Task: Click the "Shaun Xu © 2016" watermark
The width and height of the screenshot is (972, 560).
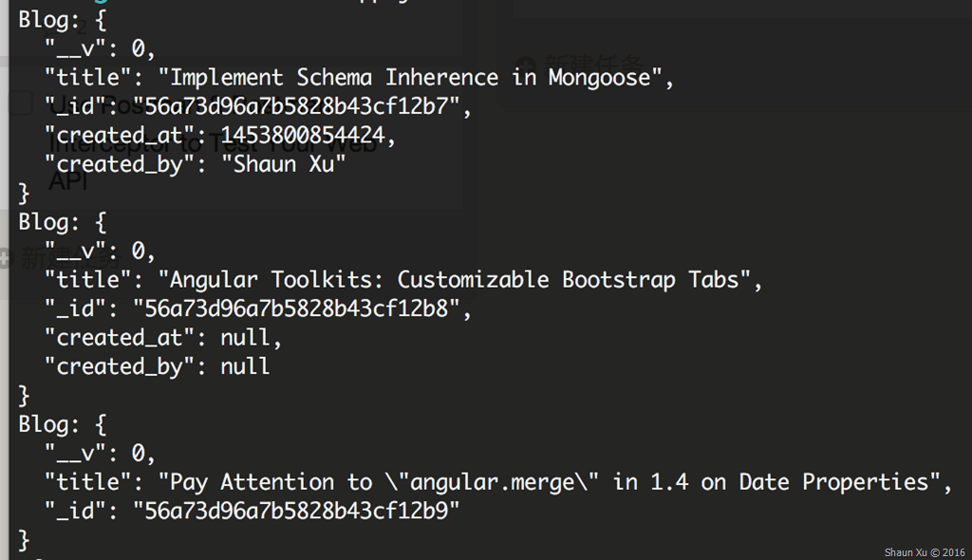Action: 924,552
